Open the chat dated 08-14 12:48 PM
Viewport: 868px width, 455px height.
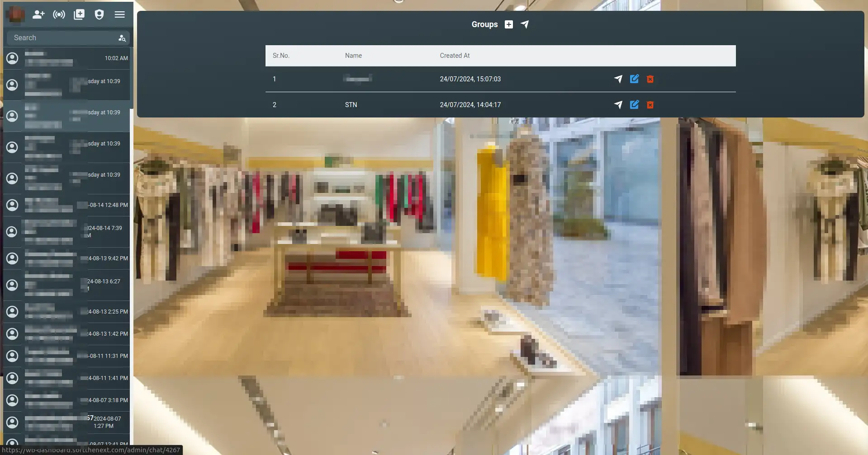pos(67,205)
